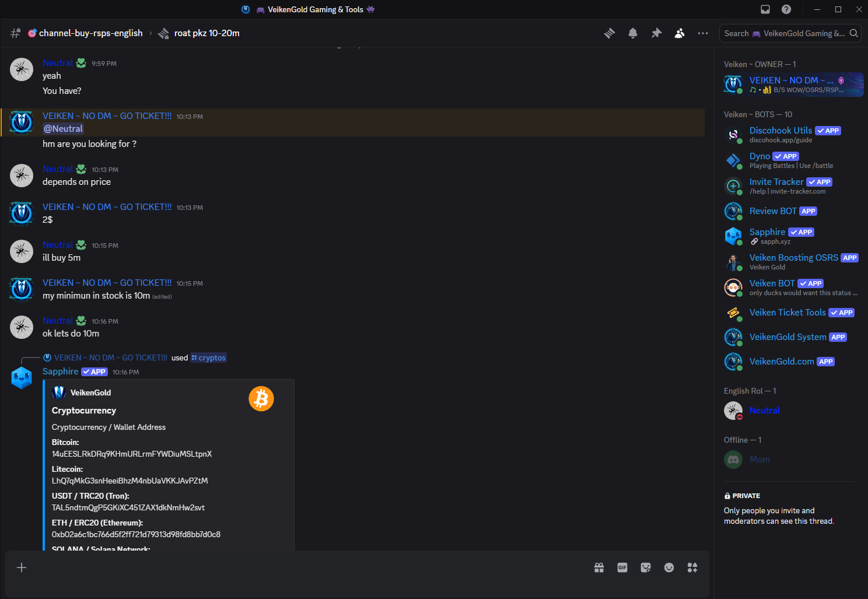The height and width of the screenshot is (599, 868).
Task: Click the @Neutral mention
Action: (x=63, y=129)
